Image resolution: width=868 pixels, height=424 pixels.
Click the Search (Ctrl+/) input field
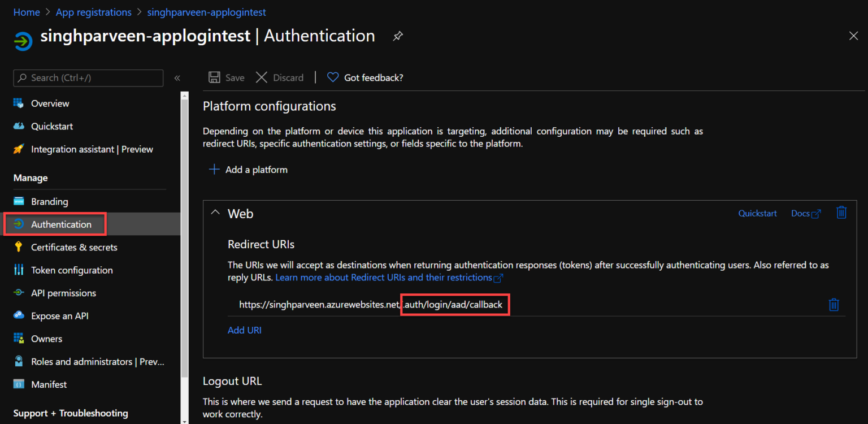click(88, 78)
